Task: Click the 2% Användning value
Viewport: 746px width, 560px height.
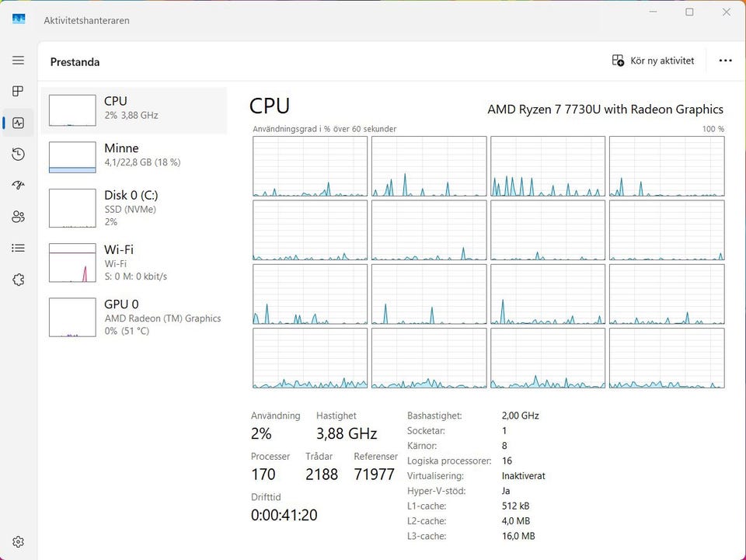Action: tap(261, 433)
